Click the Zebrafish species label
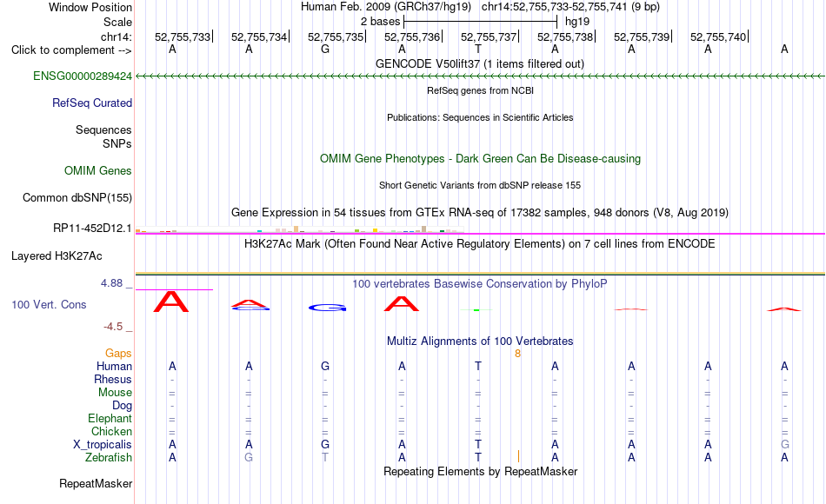 pyautogui.click(x=108, y=457)
